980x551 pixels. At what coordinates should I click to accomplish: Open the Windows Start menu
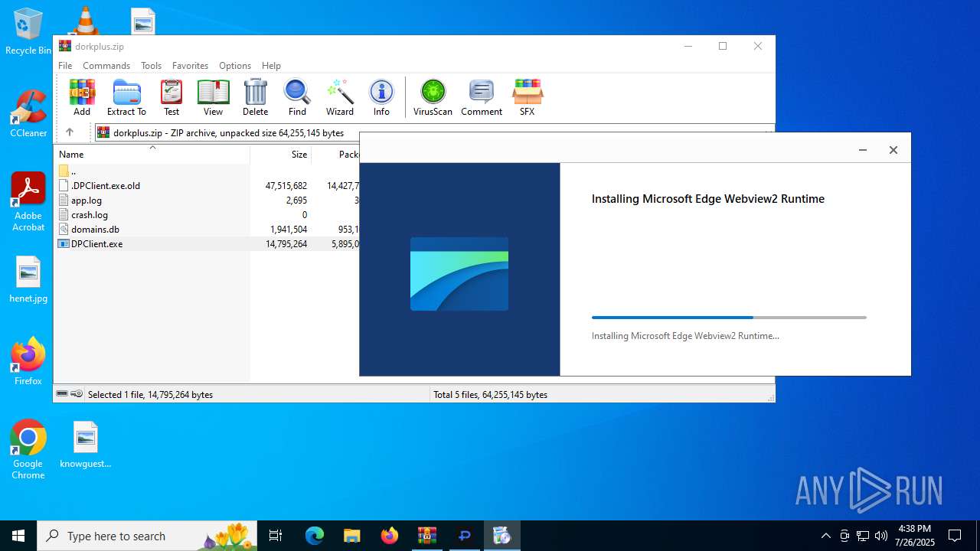(x=18, y=536)
